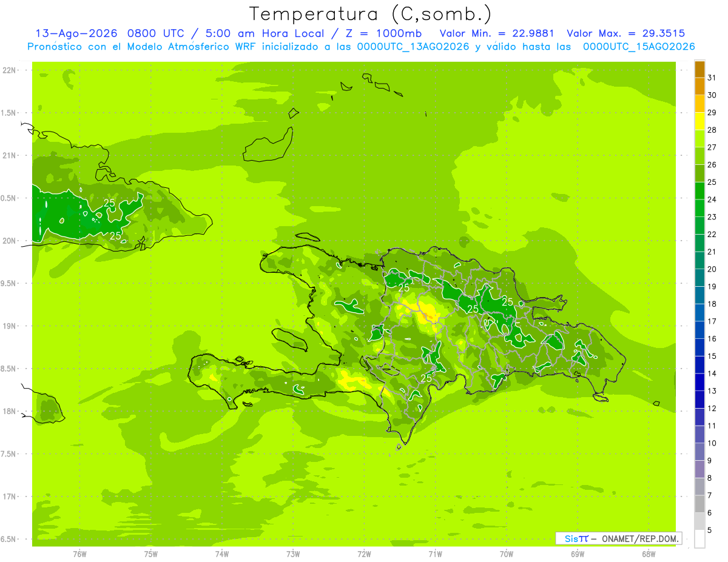This screenshot has width=728, height=562.
Task: Pick the light gray legend band between 5 and 6
Action: pyautogui.click(x=699, y=522)
